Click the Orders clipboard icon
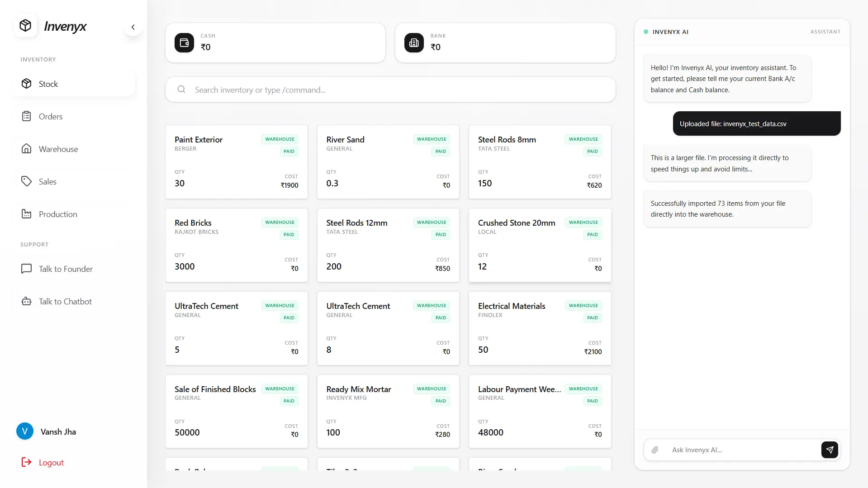Screen dimensions: 868x488 point(27,116)
